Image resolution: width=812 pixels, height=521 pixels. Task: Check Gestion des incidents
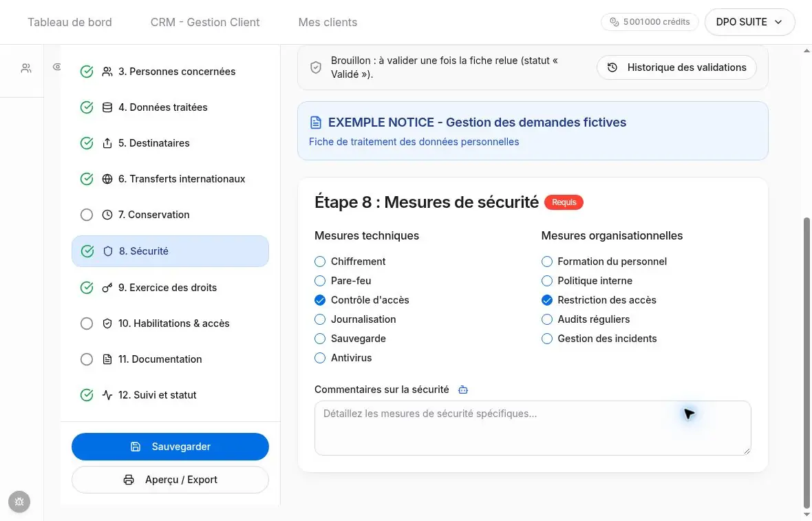(547, 339)
